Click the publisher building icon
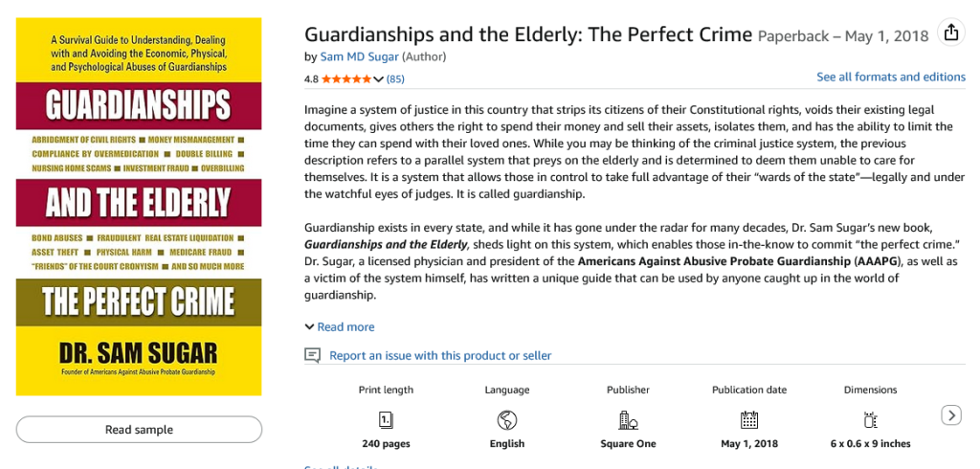Viewport: 980px width, 469px height. pyautogui.click(x=628, y=419)
